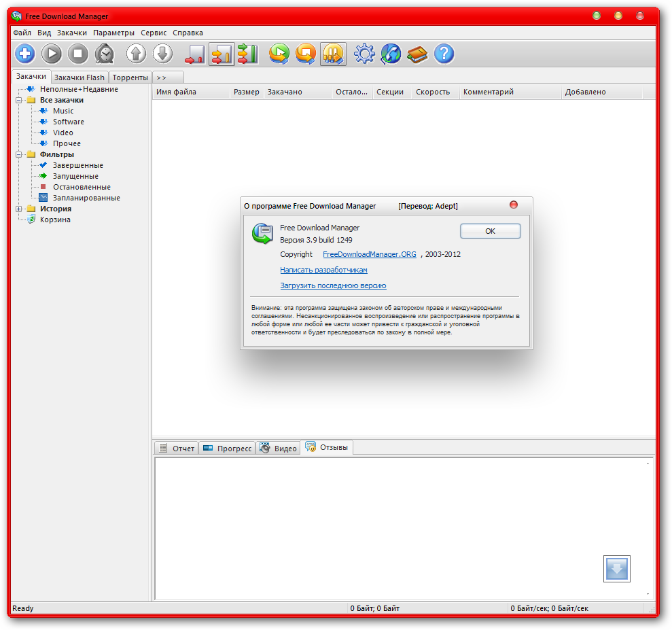Click the move download down arrow icon
672x630 pixels.
(163, 54)
